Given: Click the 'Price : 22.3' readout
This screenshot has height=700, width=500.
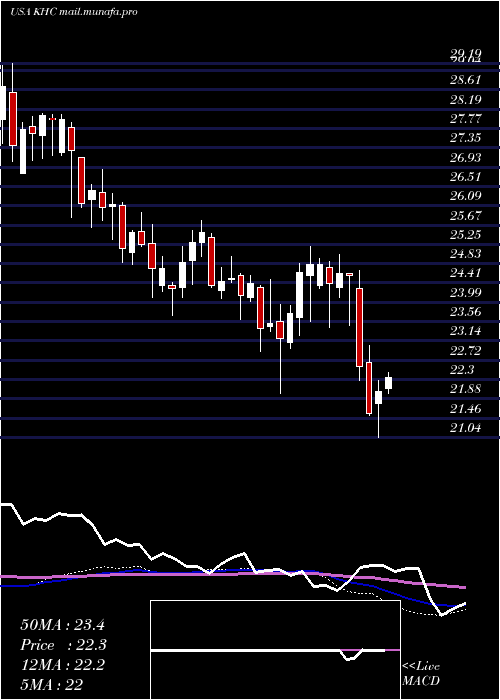Looking at the screenshot, I should coord(63,645).
